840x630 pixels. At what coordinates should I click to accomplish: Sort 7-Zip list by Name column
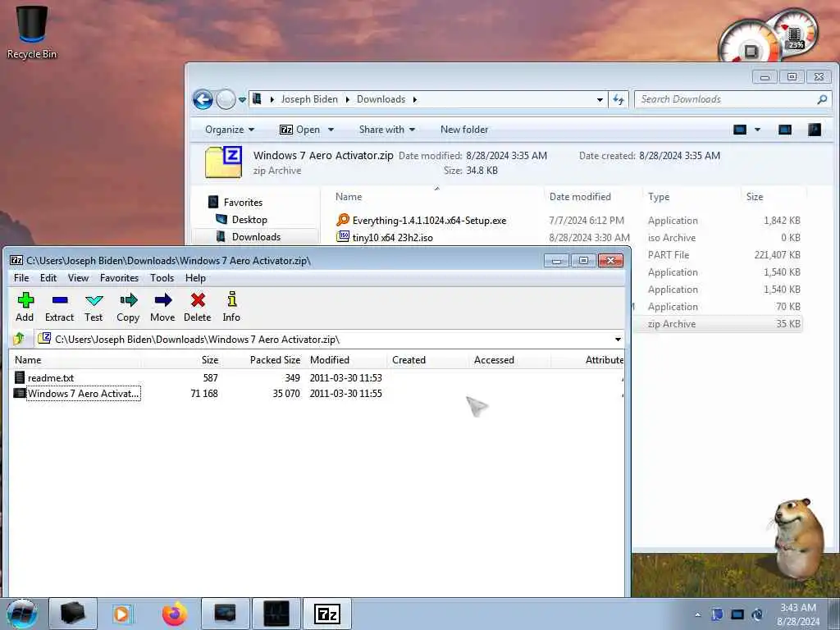(75, 360)
